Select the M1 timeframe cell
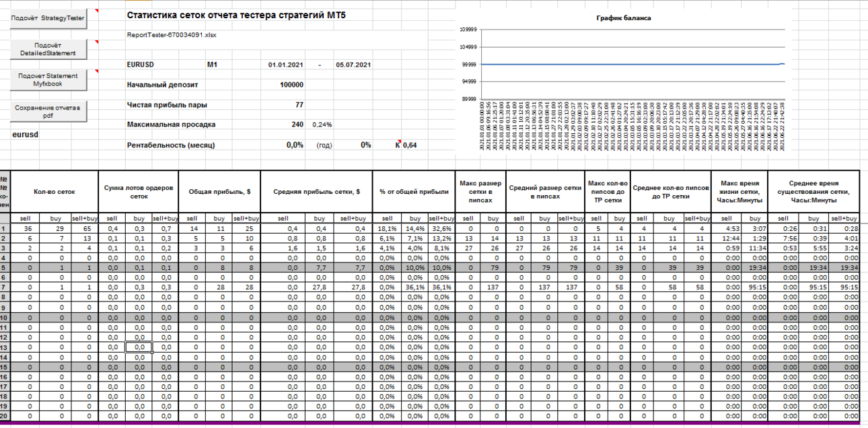The width and height of the screenshot is (868, 428). coord(213,65)
